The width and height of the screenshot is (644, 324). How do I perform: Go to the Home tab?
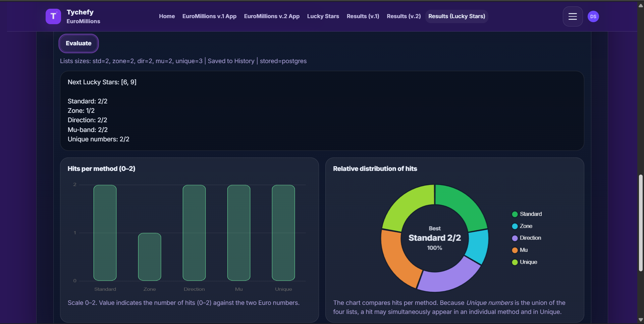point(167,16)
